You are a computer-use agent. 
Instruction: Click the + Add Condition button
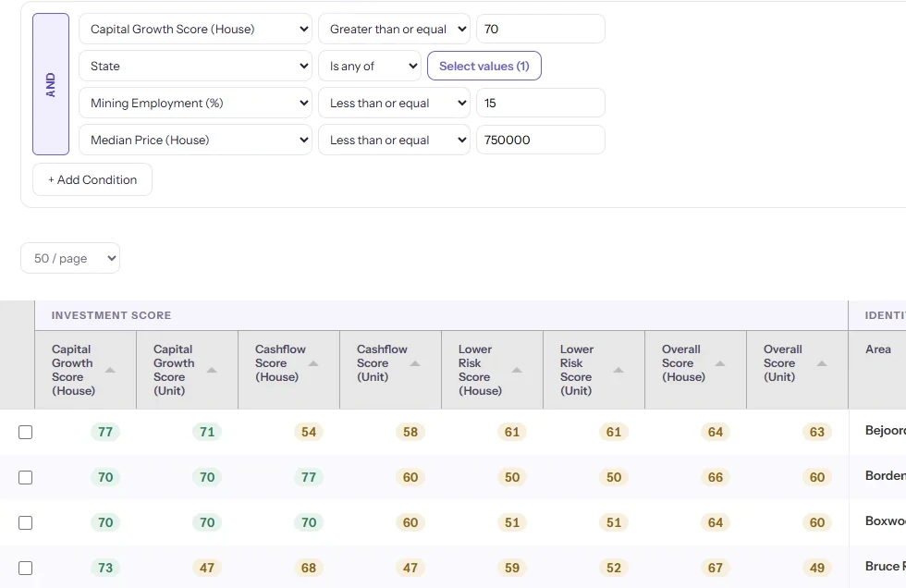(92, 179)
